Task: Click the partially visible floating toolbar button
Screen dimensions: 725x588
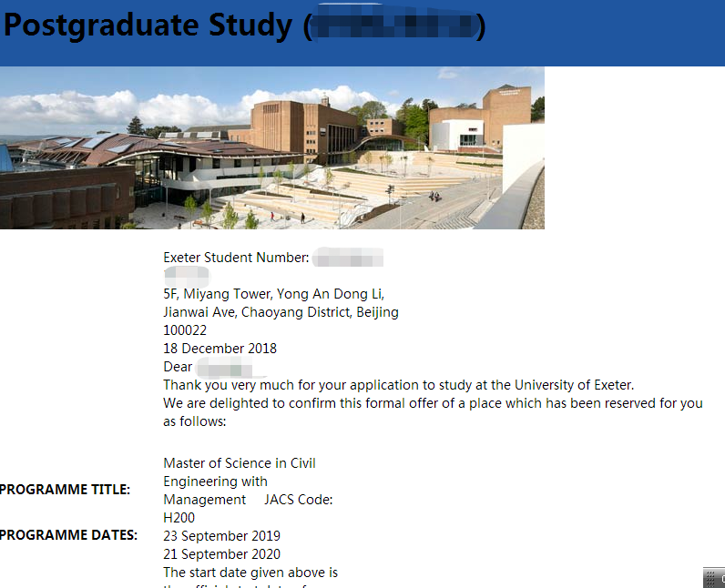Action: coord(721,578)
